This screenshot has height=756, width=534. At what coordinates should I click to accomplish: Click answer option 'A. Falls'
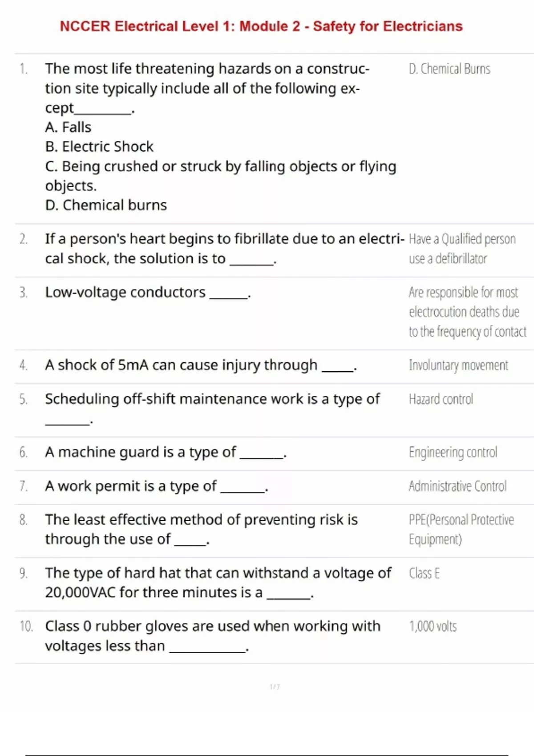[x=68, y=127]
